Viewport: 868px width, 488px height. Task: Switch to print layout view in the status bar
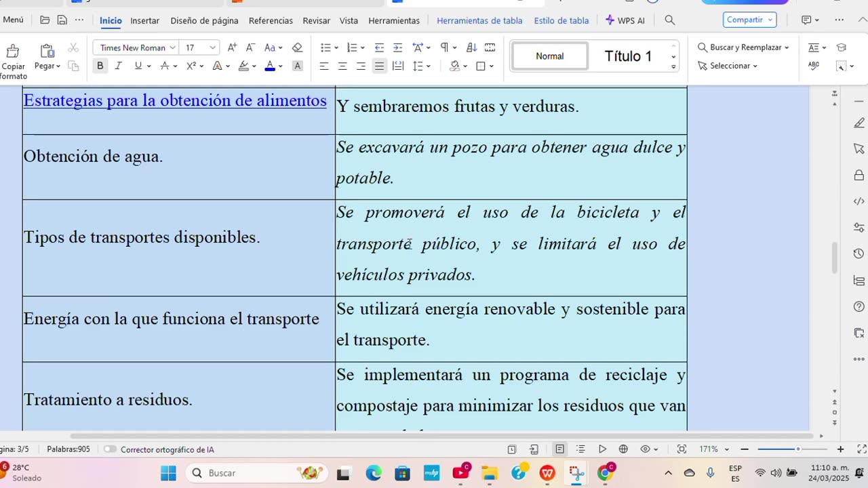[x=559, y=449]
